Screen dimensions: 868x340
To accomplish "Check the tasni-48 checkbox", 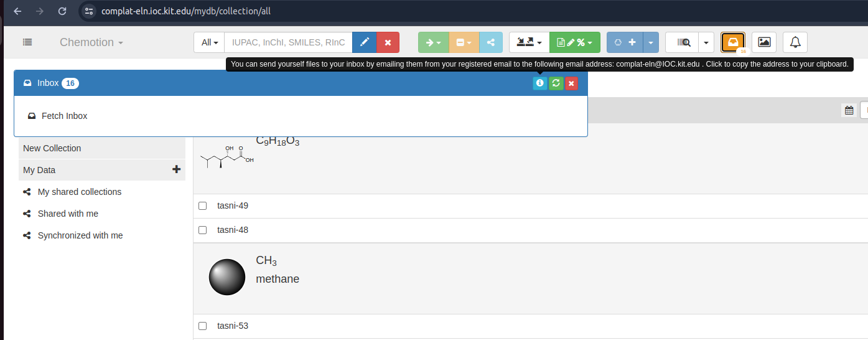I will coord(202,230).
